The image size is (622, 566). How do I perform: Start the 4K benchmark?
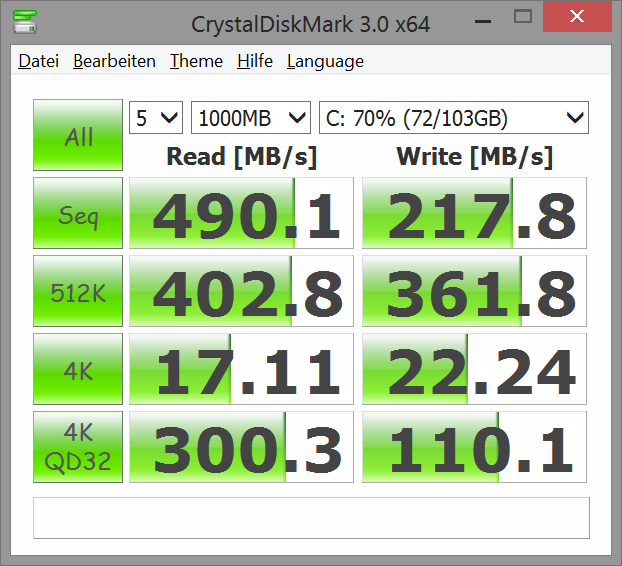(78, 369)
